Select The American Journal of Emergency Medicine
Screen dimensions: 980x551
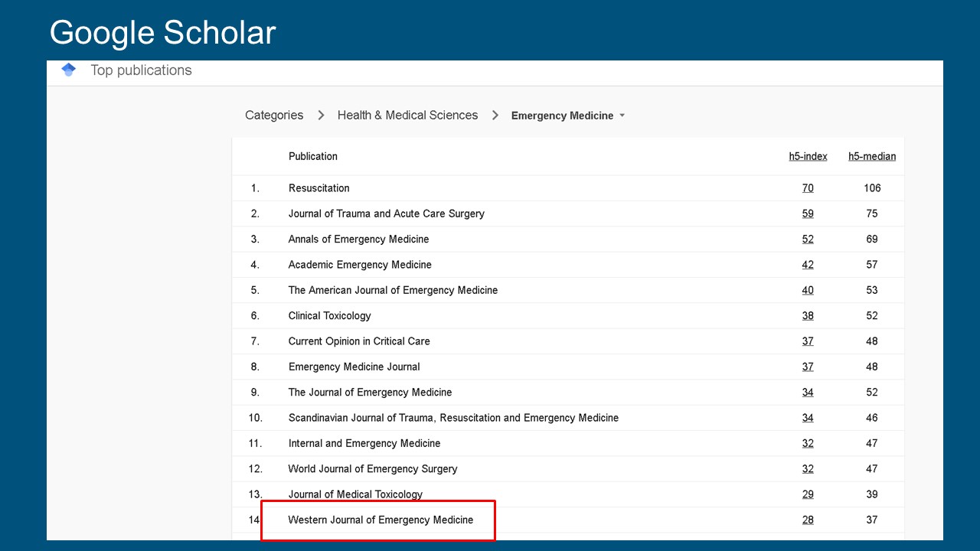tap(394, 290)
